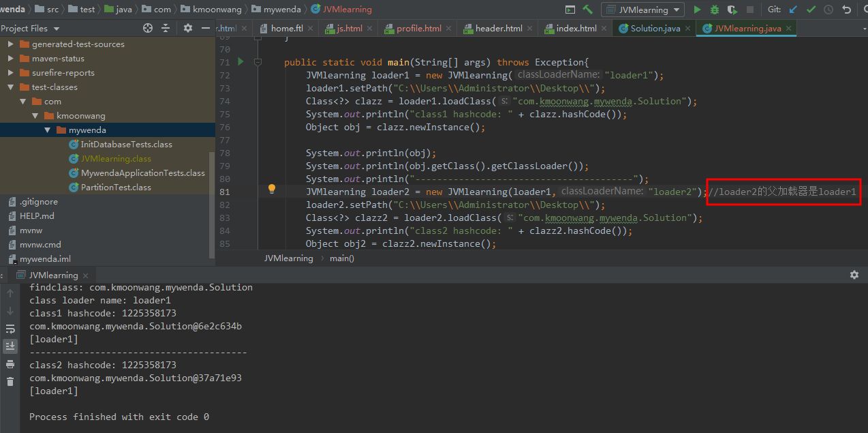Expand the surefire-reports folder

tap(10, 73)
